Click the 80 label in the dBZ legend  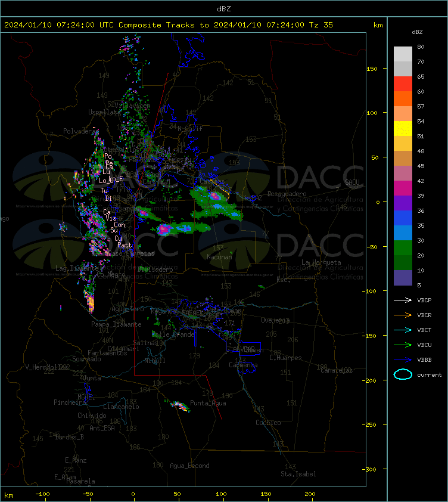(x=421, y=47)
